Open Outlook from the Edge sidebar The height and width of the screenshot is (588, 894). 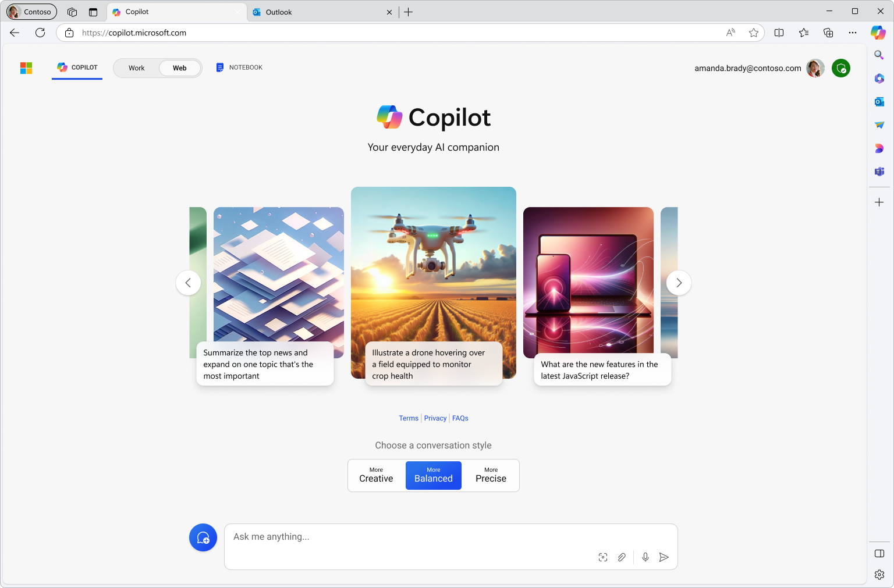[x=879, y=102]
